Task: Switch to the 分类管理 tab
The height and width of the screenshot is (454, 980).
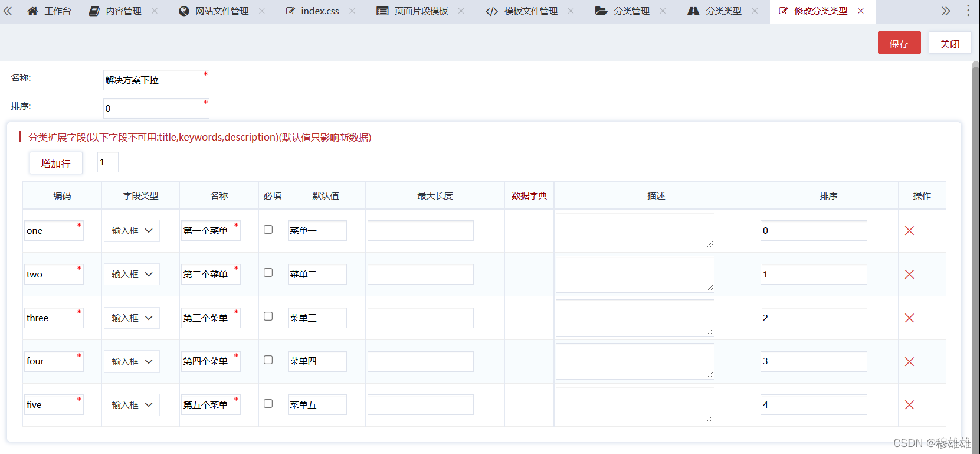Action: (622, 11)
